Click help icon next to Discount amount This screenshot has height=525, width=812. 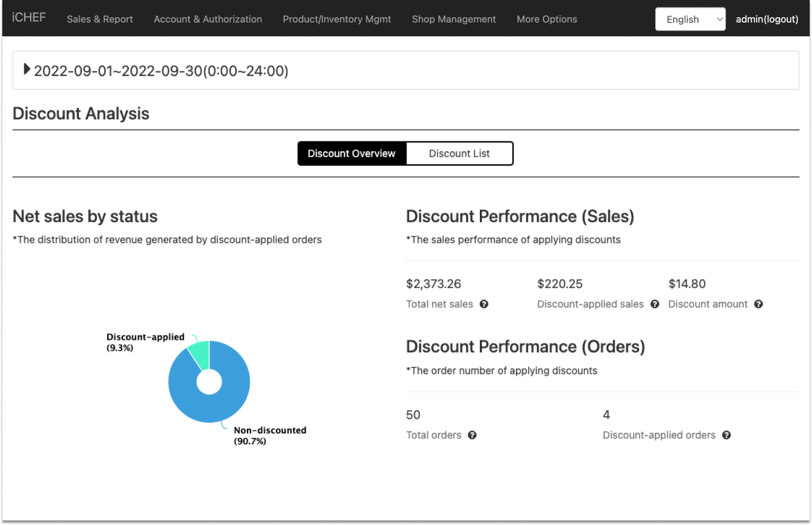(758, 304)
